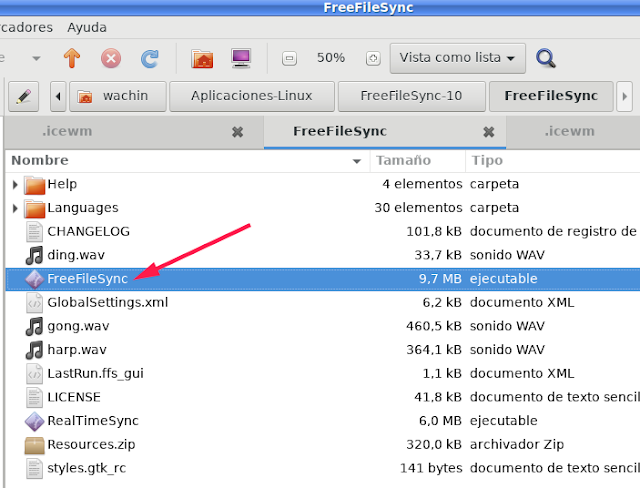
Task: Select the GlobalSettings.xml file icon
Action: [x=34, y=303]
